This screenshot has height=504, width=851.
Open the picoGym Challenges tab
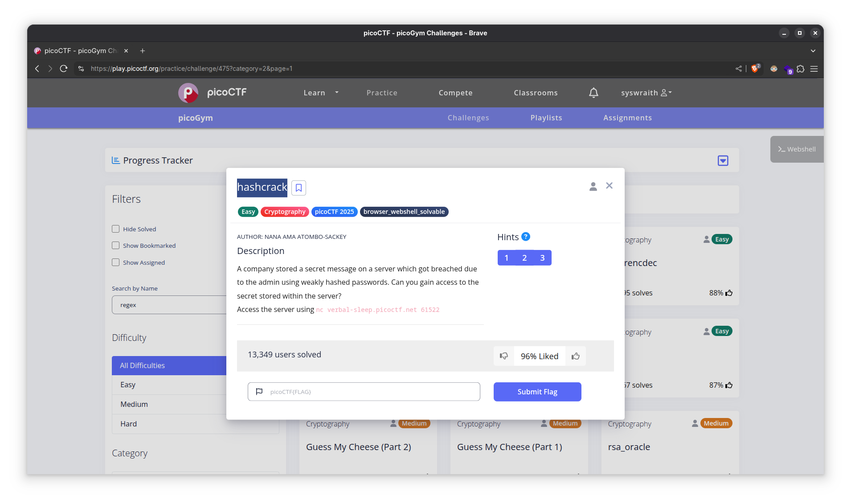468,118
